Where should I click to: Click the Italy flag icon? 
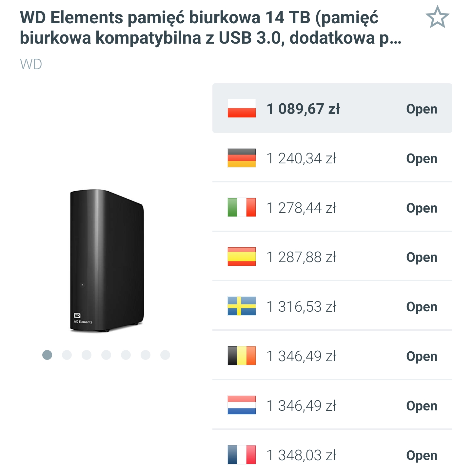coord(242,207)
